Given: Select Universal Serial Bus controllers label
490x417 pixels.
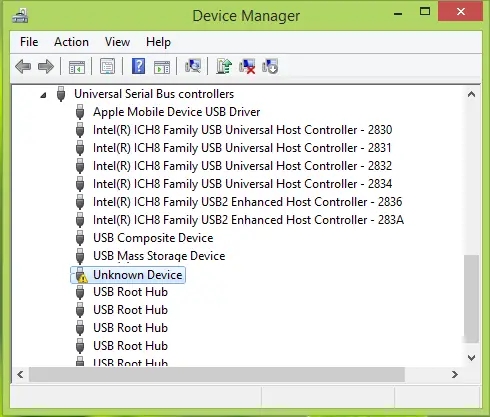Looking at the screenshot, I should 154,94.
